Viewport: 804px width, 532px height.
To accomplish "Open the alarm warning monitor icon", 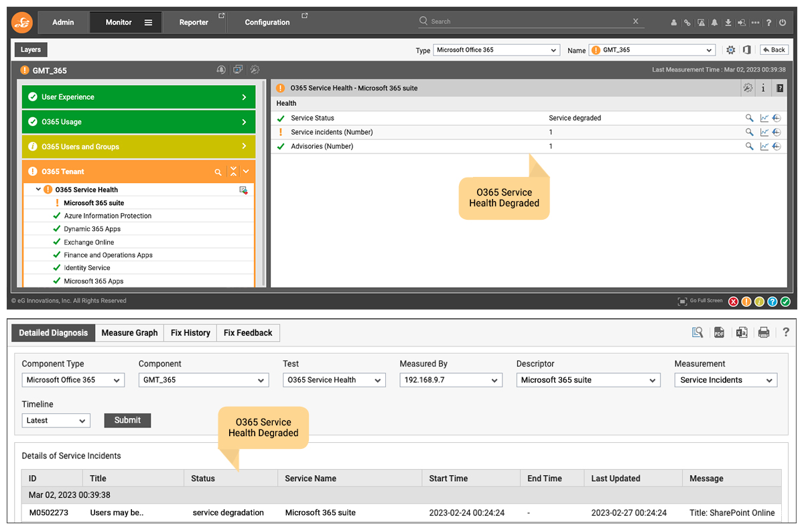I will (701, 23).
